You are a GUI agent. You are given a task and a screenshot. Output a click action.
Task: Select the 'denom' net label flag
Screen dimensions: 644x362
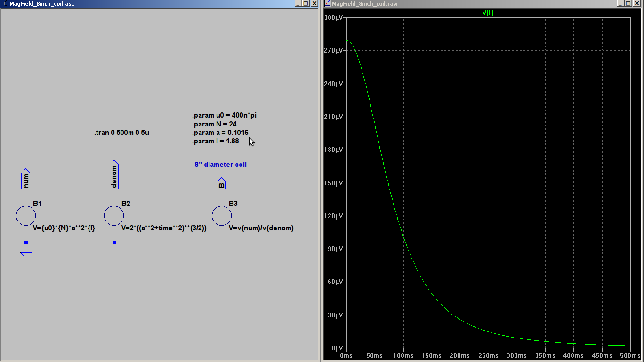point(114,176)
